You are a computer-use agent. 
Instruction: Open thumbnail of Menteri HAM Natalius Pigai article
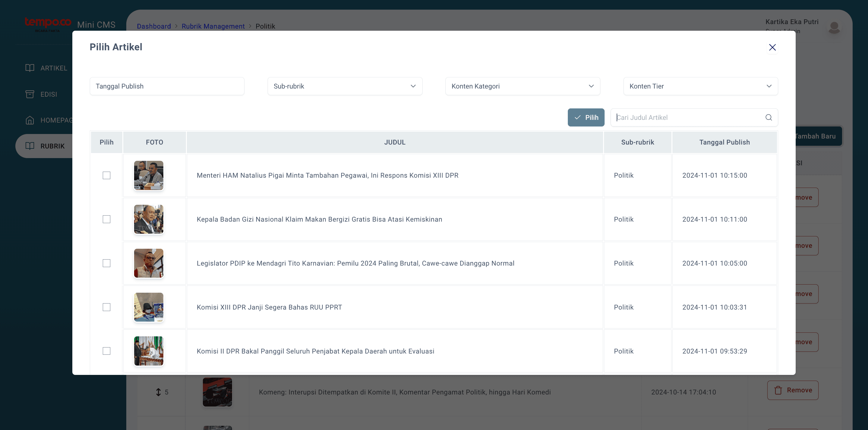[x=149, y=176]
